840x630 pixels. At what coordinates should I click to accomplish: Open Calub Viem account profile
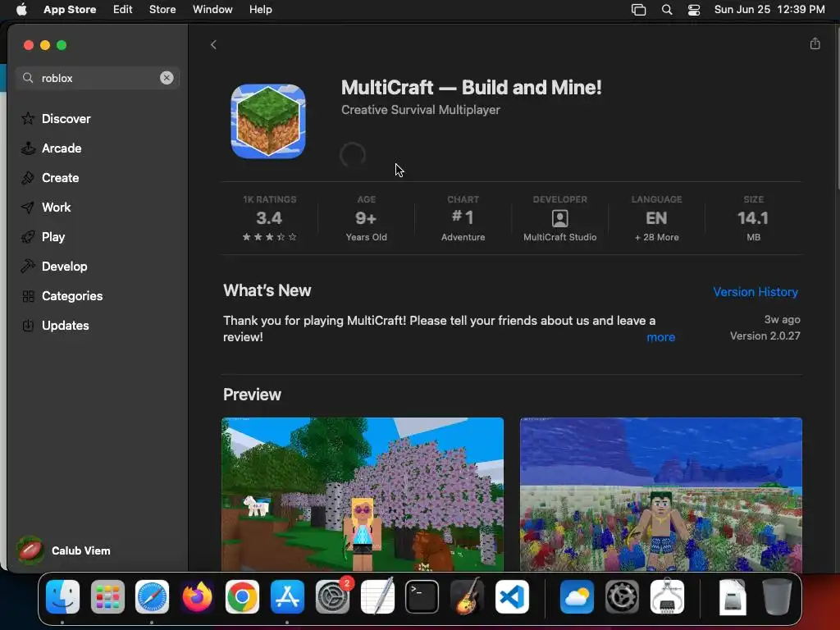click(64, 550)
